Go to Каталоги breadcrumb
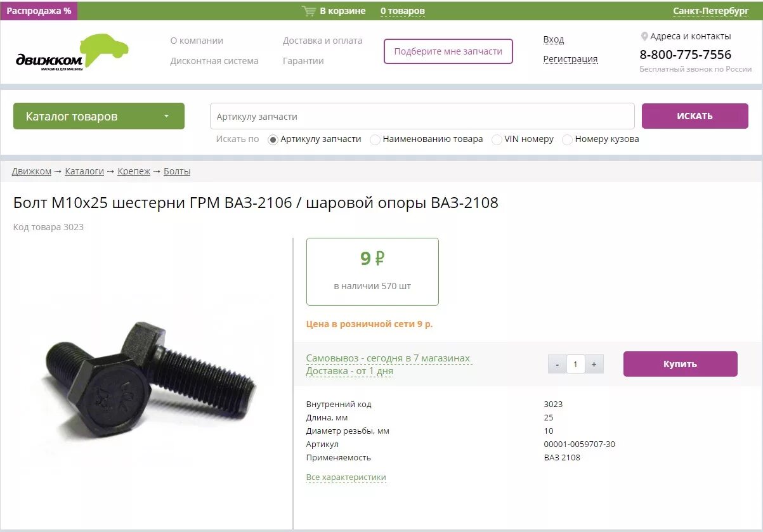 coord(84,171)
